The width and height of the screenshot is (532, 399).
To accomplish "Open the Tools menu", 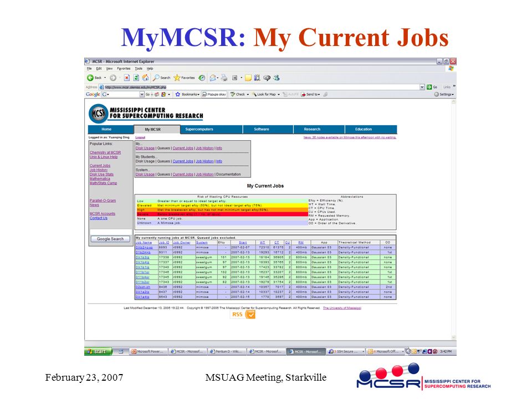I will [139, 69].
